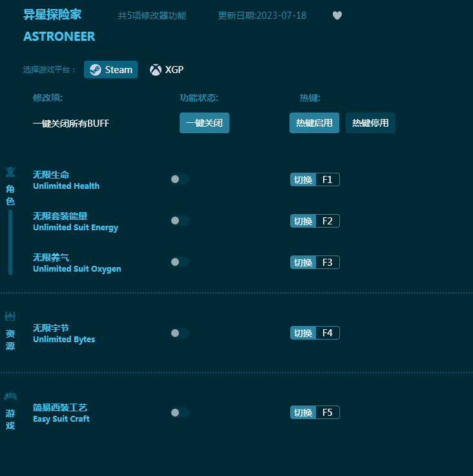The height and width of the screenshot is (476, 473).
Task: Click the character category helmet icon
Action: click(x=10, y=172)
